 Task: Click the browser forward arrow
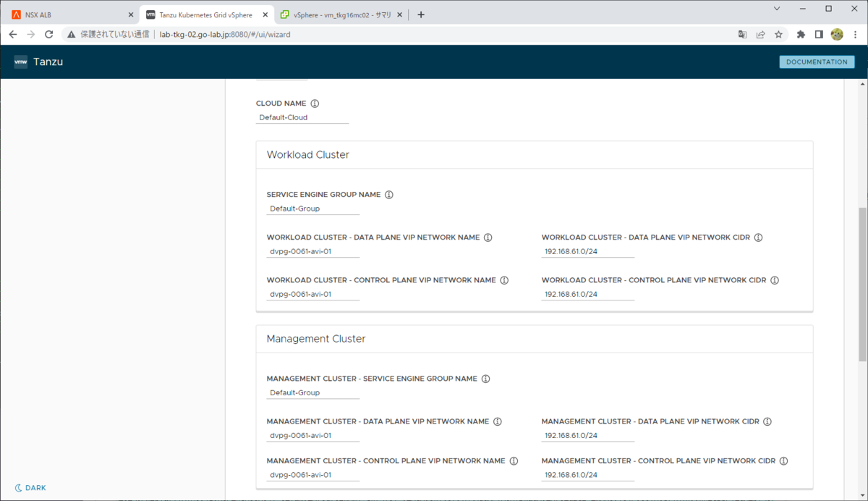pos(31,34)
